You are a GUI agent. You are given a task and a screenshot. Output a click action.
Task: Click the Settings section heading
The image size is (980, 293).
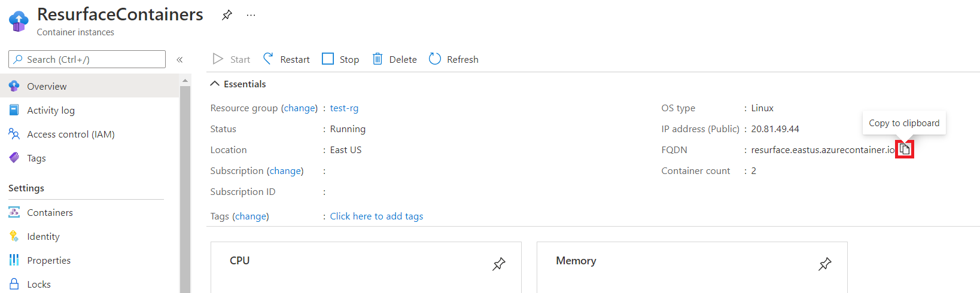click(26, 188)
